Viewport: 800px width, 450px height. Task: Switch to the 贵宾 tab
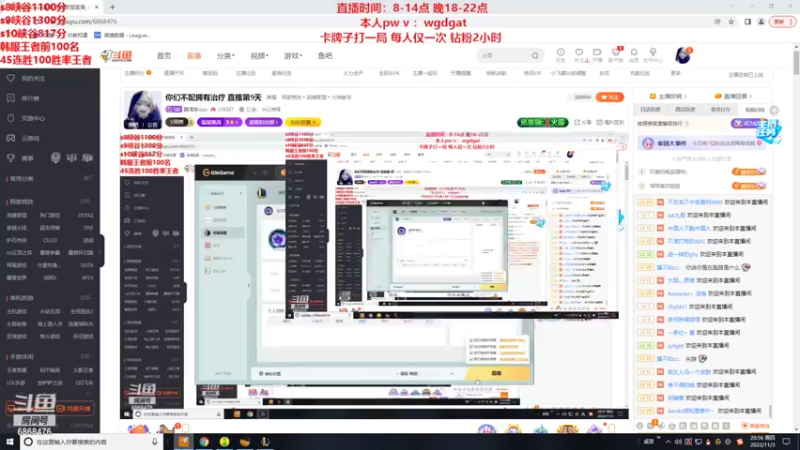click(x=720, y=110)
